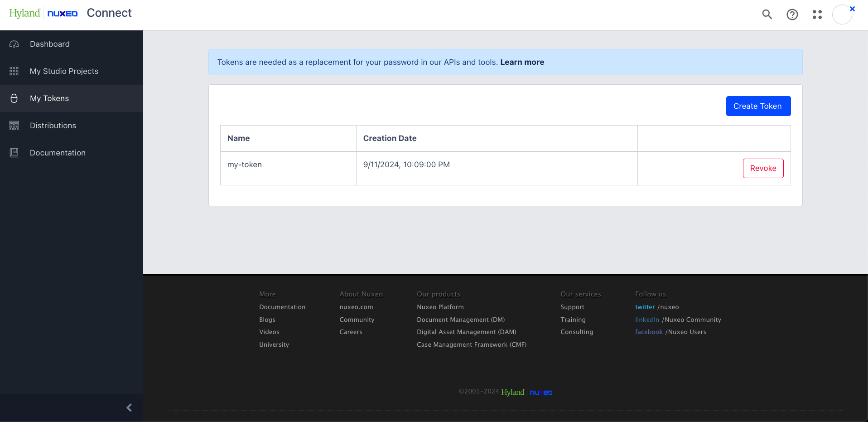
Task: Open the Careers footer link
Action: pos(351,332)
